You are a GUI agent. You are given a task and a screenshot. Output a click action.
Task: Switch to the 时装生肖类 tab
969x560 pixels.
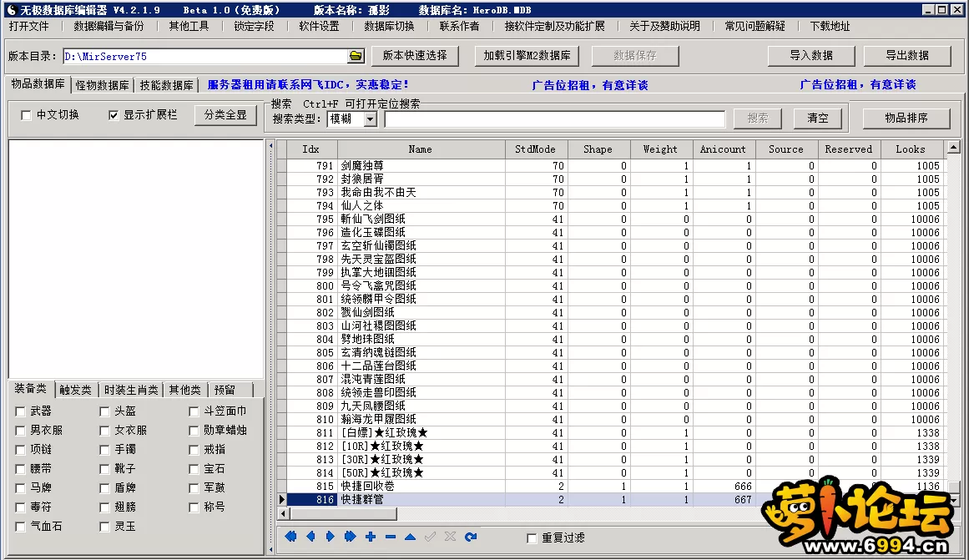(131, 390)
